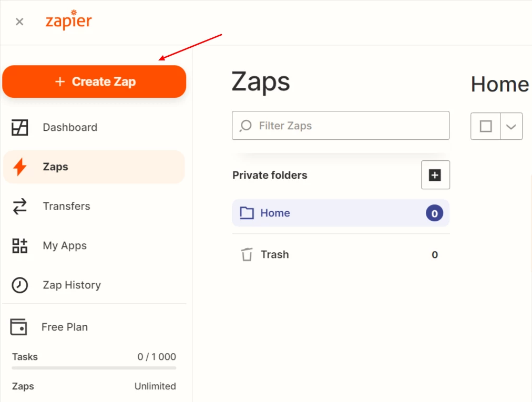This screenshot has height=402, width=532.
Task: Click the Zap History clock icon
Action: pos(19,285)
